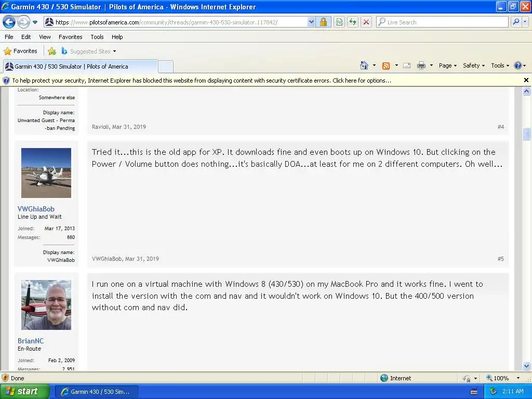532x399 pixels.
Task: Print the page with printer icon
Action: 421,65
